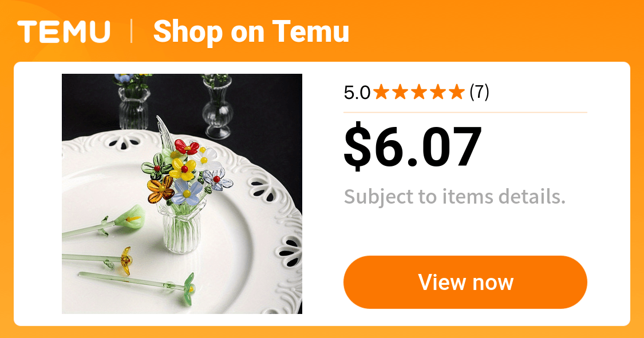644x338 pixels.
Task: Select the fourth rating star
Action: click(x=438, y=92)
